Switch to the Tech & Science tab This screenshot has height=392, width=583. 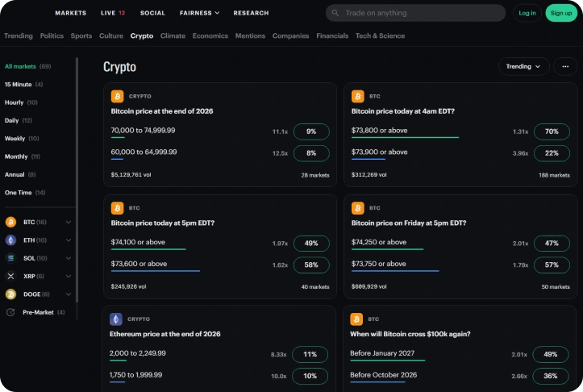(x=380, y=35)
